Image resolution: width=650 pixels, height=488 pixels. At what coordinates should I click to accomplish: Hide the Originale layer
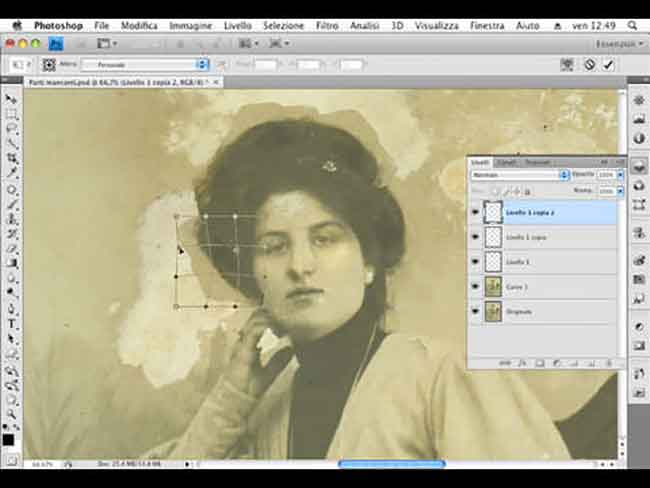[475, 311]
